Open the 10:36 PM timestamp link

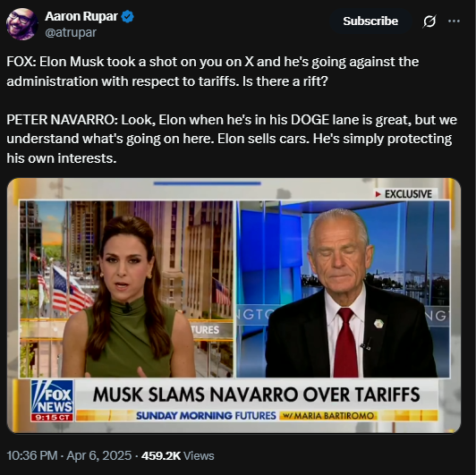point(32,455)
